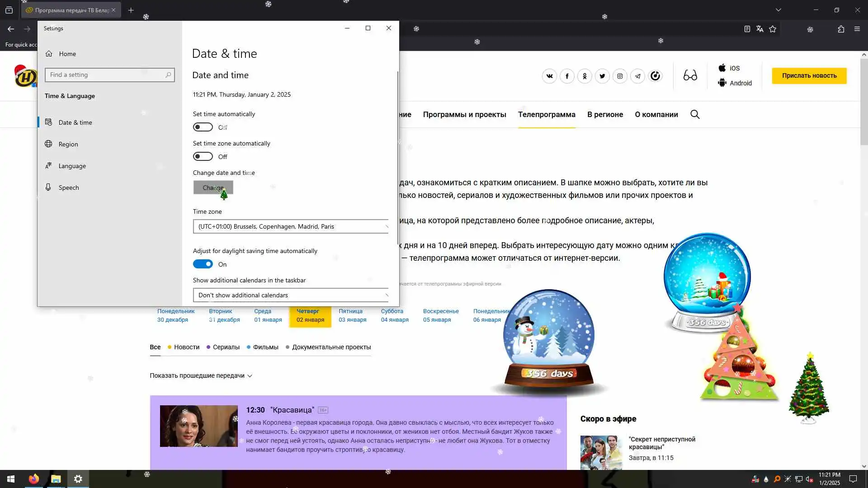Viewport: 868px width, 488px height.
Task: Select the Пятница 03 января tab
Action: pyautogui.click(x=352, y=315)
